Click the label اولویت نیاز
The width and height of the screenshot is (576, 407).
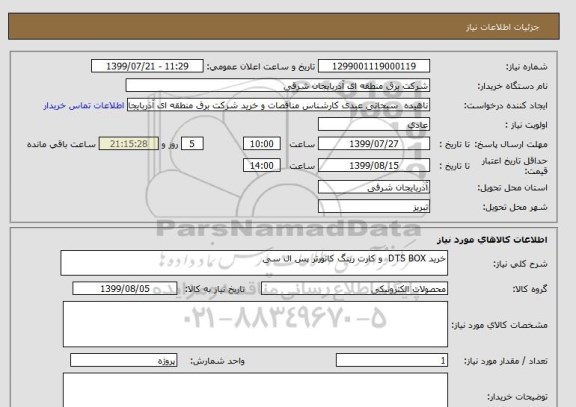(x=526, y=125)
